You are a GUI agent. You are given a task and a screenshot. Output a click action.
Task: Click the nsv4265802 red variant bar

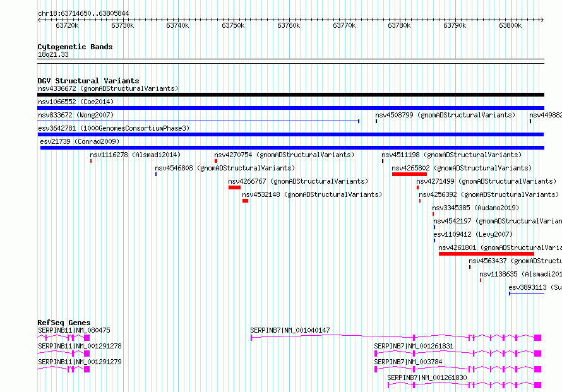tap(409, 174)
